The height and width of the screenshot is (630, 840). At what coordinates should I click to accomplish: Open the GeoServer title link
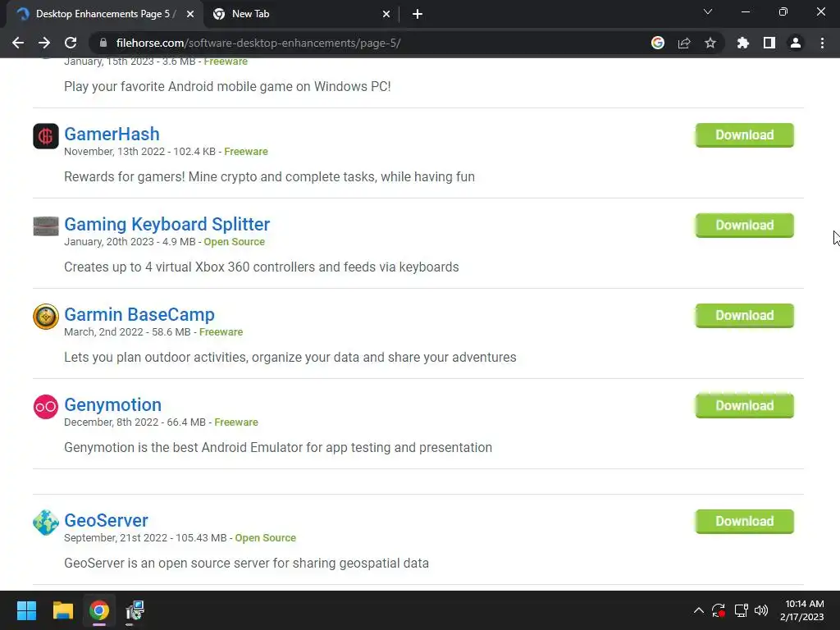(x=106, y=520)
